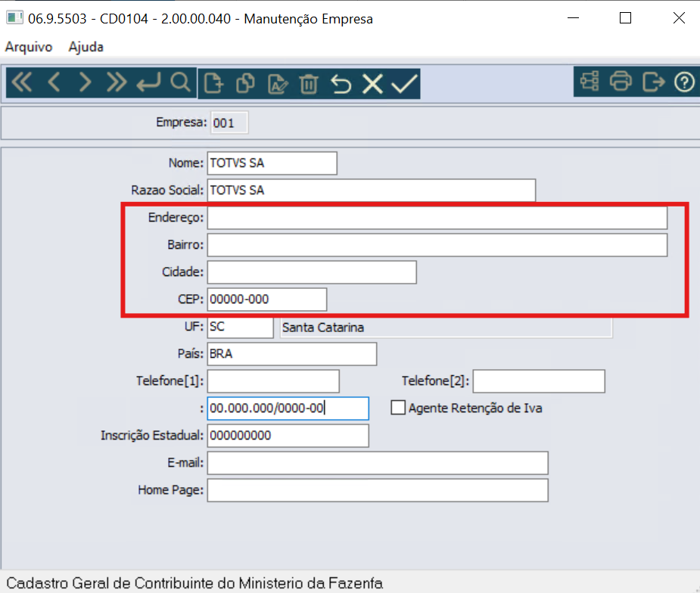Cancel editing with the X toolbar icon

tap(373, 84)
